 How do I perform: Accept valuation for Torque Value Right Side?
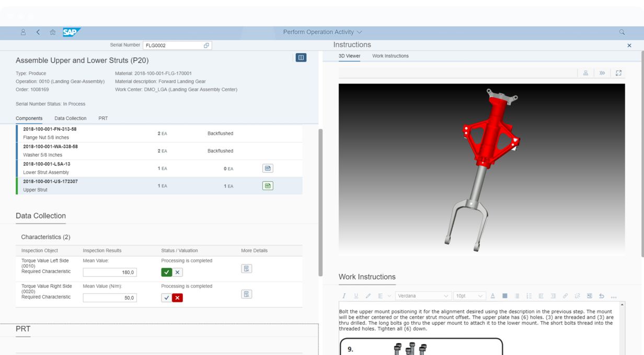pos(167,298)
